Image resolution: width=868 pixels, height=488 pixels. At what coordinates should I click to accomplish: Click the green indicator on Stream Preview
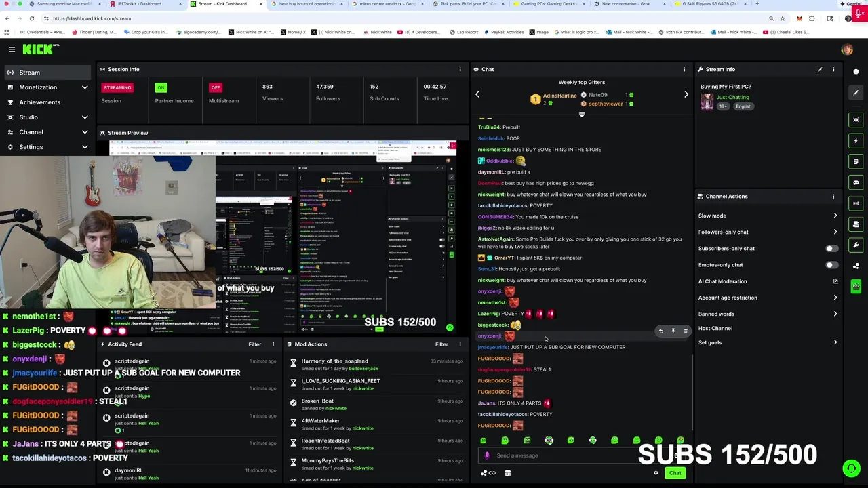(449, 327)
